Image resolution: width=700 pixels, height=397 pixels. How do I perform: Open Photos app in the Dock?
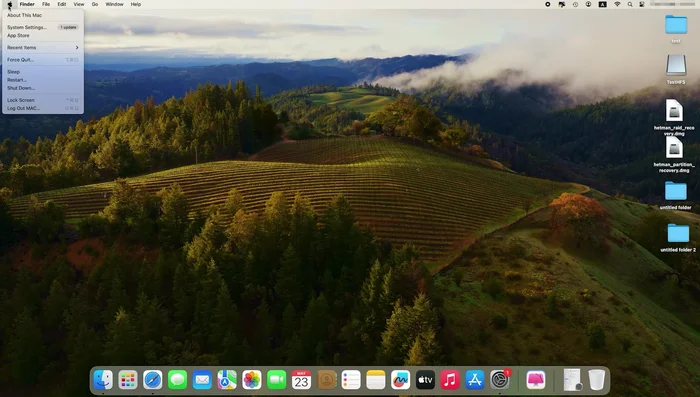(252, 380)
